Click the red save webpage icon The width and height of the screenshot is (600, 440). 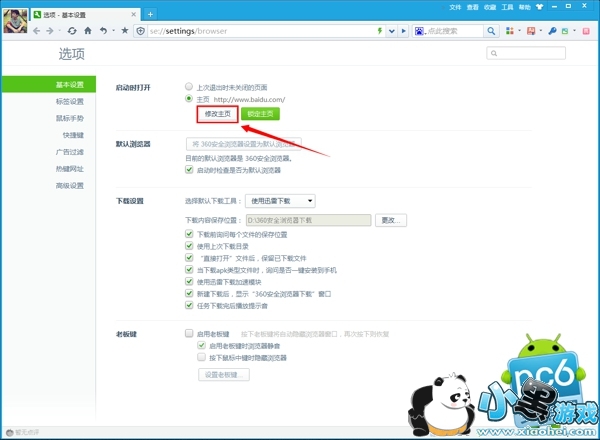pyautogui.click(x=531, y=31)
